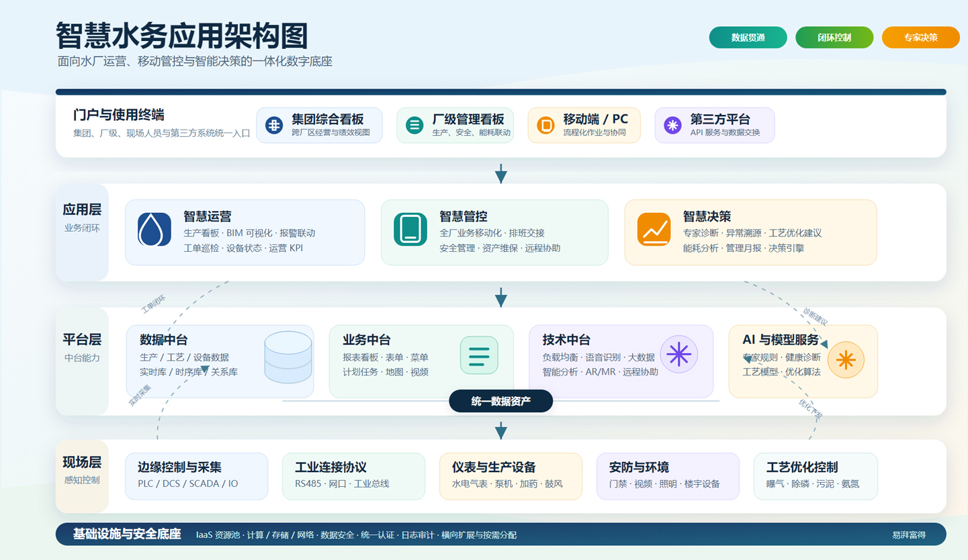Click the text 水电气表 · 泵机 · 加药 · 鼓风
The width and height of the screenshot is (968, 560).
pos(507,483)
